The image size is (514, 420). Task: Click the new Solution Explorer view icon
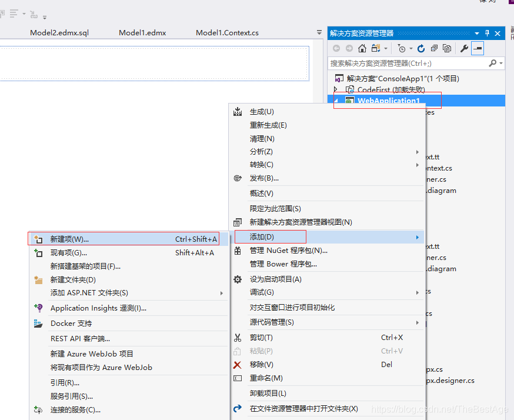(238, 222)
